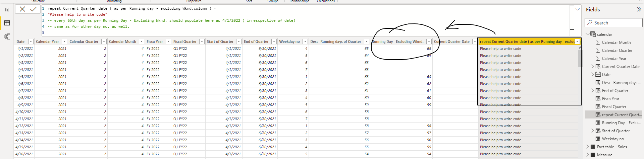The width and height of the screenshot is (644, 159).
Task: Expand the Fact table - Sales table
Action: point(588,147)
